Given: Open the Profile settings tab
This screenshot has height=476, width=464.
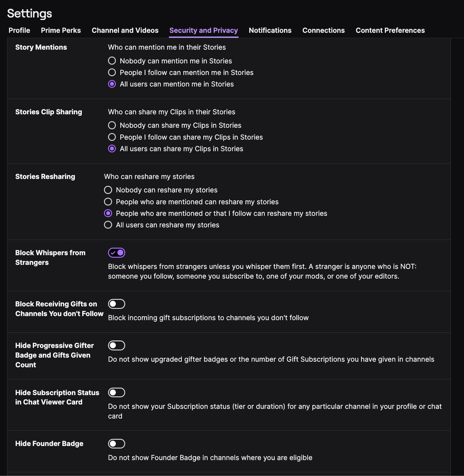Looking at the screenshot, I should coord(19,30).
